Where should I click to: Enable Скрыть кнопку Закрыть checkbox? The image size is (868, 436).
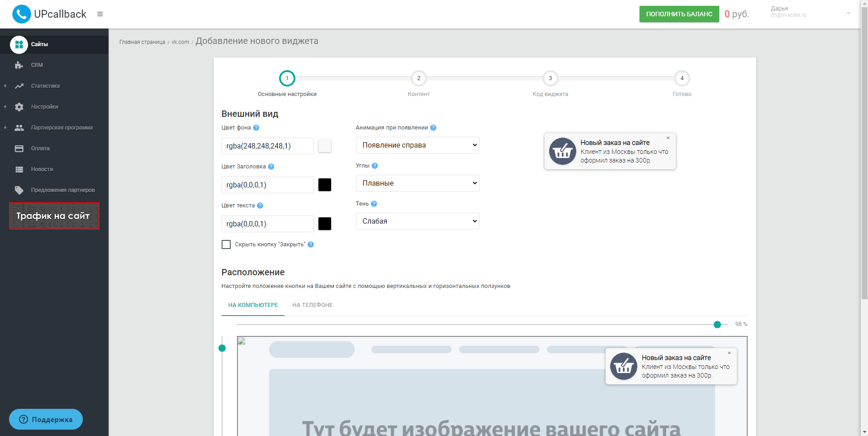[x=226, y=244]
